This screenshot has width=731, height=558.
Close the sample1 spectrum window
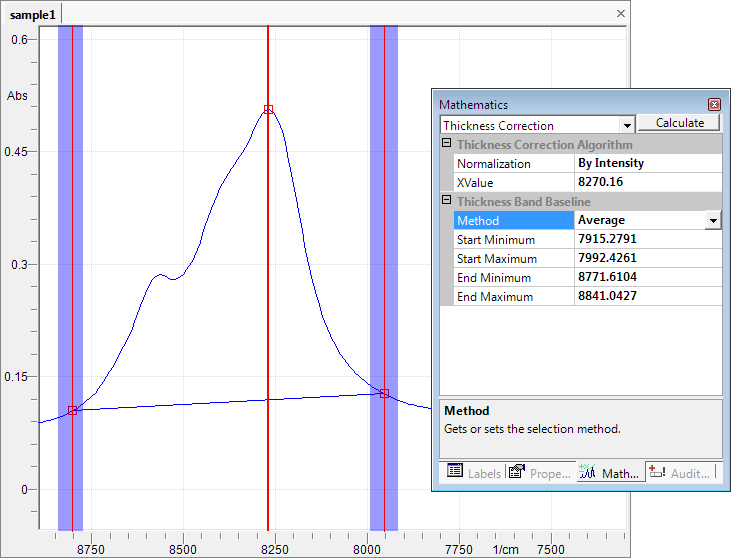pyautogui.click(x=620, y=13)
